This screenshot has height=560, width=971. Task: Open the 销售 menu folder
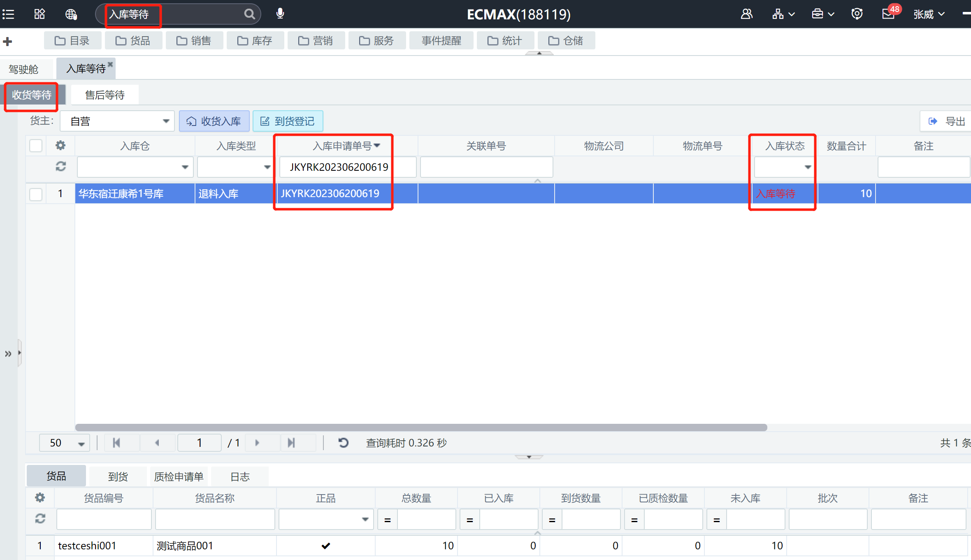[x=194, y=41]
